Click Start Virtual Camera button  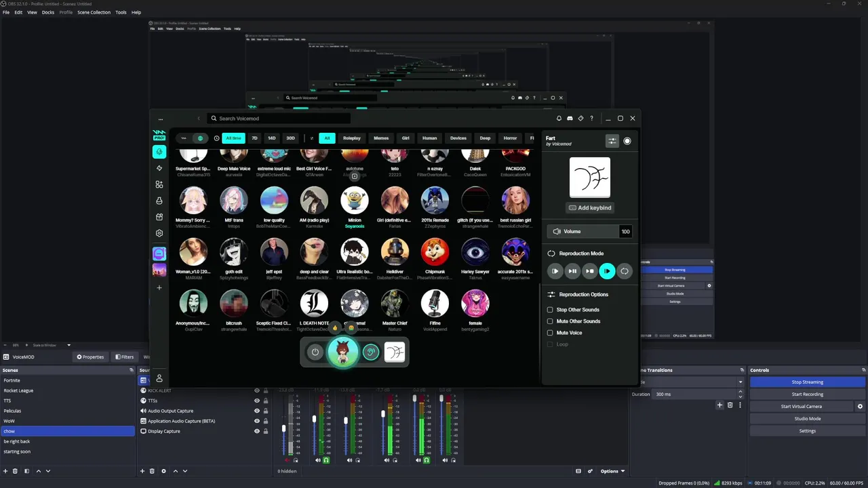pos(801,407)
